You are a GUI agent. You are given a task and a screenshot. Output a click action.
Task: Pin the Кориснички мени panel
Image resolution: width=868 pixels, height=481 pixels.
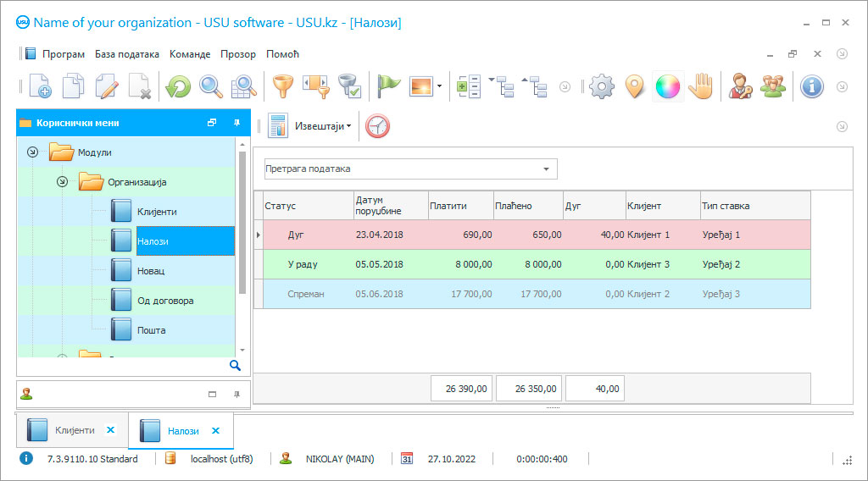coord(237,123)
